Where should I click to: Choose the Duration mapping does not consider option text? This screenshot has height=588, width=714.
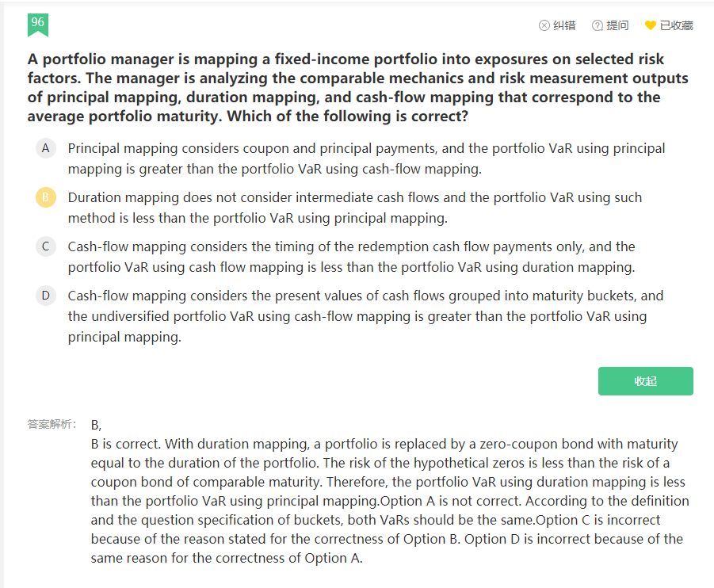click(355, 208)
